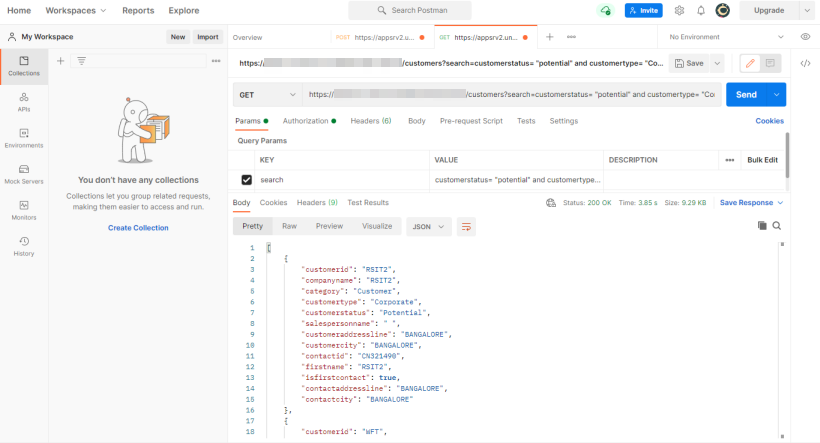Switch to response Cookies tab
Viewport: 820px width, 443px height.
click(x=274, y=202)
